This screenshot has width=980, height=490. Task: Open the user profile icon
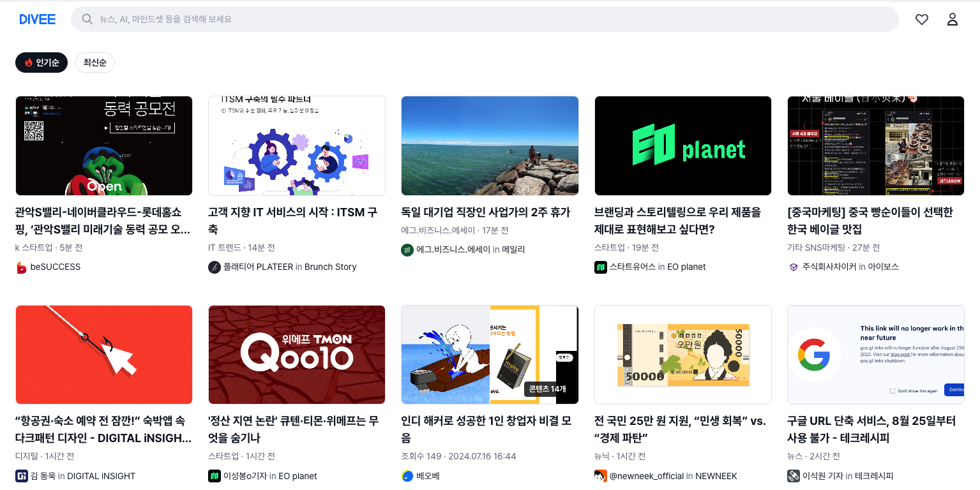pos(953,19)
